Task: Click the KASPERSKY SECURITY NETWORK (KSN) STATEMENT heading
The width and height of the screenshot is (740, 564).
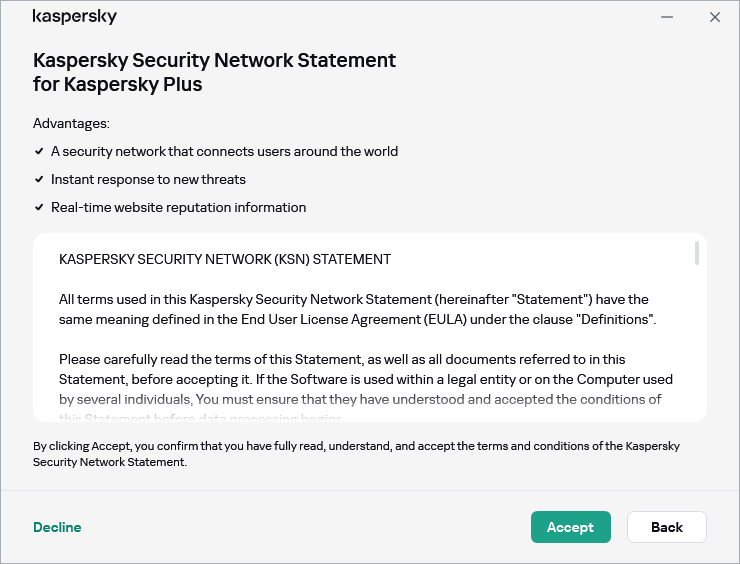Action: point(224,259)
